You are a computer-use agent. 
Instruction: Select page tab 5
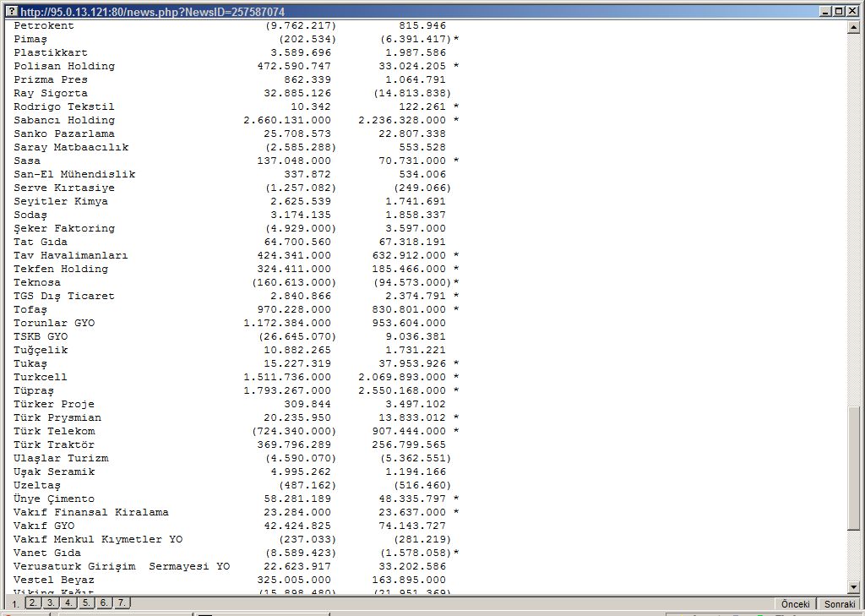point(86,602)
